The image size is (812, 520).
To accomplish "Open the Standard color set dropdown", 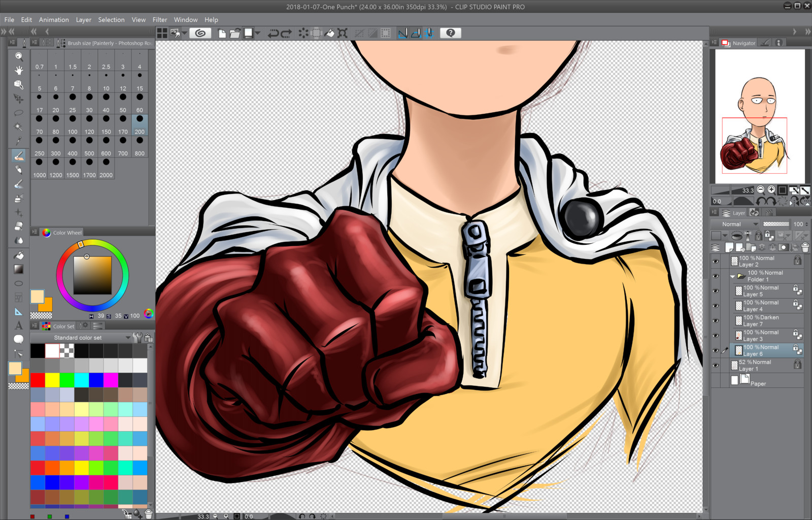I will click(x=82, y=338).
